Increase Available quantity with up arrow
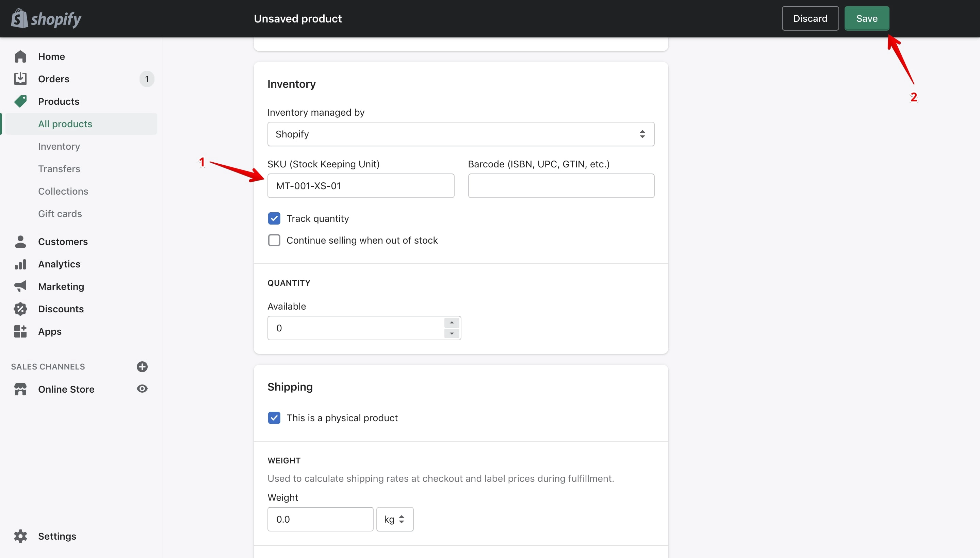 452,323
